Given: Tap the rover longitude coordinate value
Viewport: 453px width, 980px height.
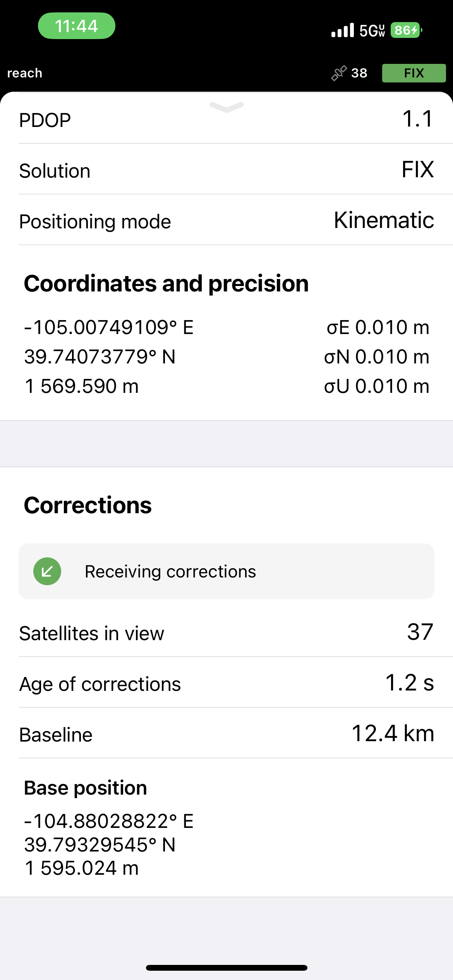Looking at the screenshot, I should point(109,327).
